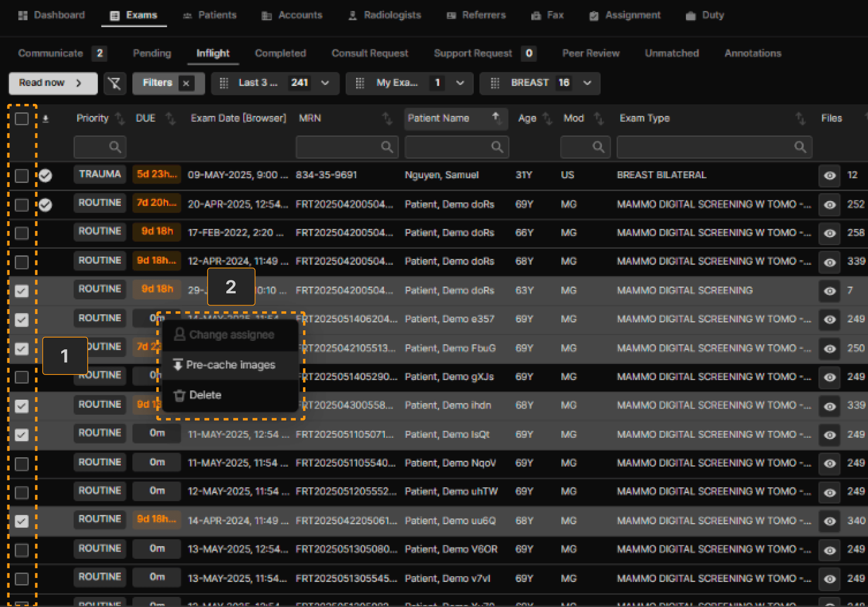This screenshot has height=607, width=868.
Task: Click the Exam Type search input field
Action: click(706, 147)
